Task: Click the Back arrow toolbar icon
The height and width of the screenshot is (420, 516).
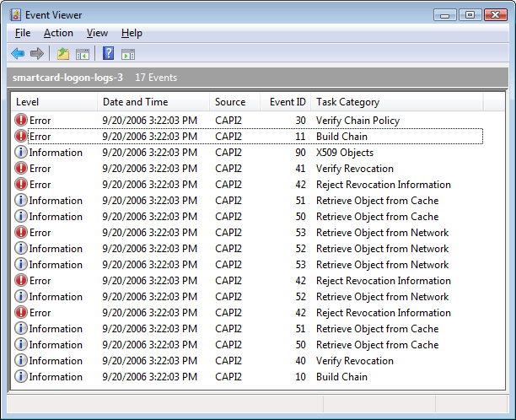Action: coord(18,53)
